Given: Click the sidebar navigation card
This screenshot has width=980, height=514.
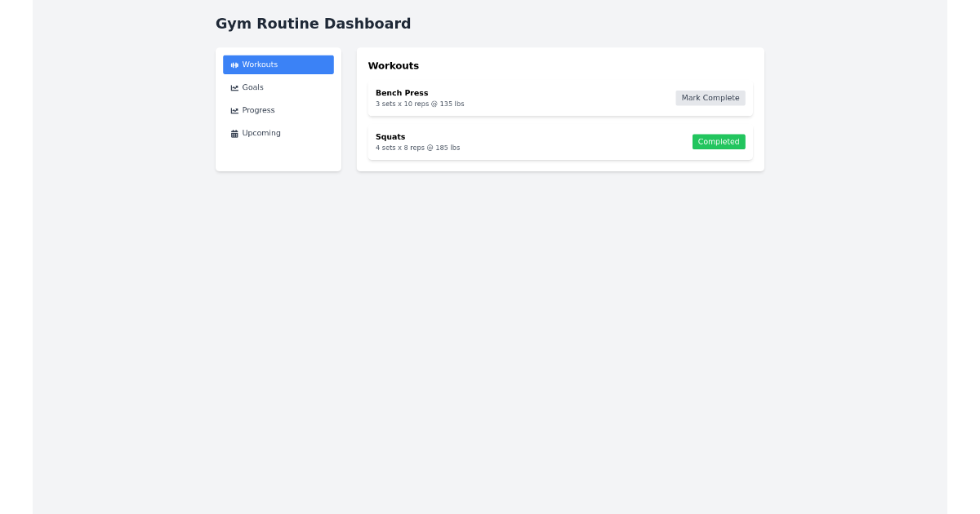Looking at the screenshot, I should pyautogui.click(x=278, y=155).
